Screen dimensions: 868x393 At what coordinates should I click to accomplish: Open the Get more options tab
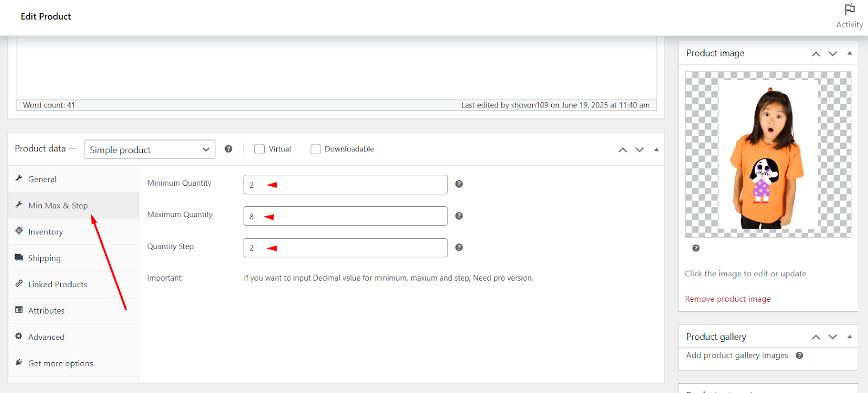point(74,363)
